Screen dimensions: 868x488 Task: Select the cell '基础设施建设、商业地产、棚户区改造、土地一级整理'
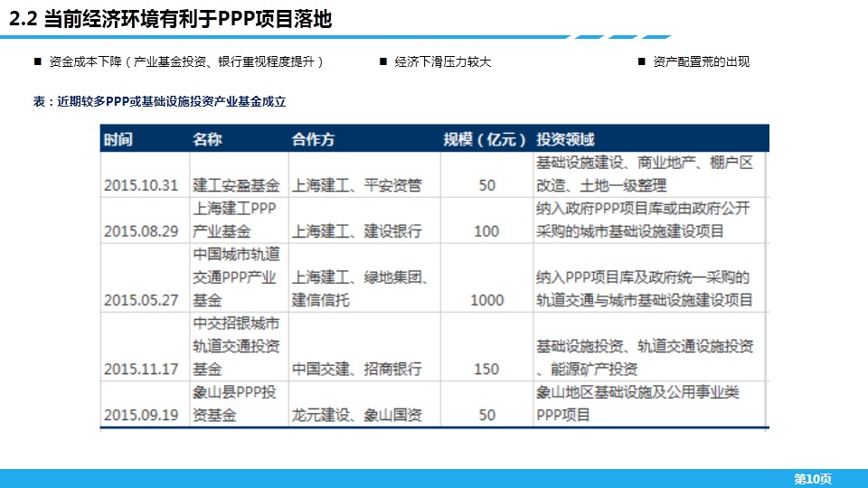coord(645,174)
